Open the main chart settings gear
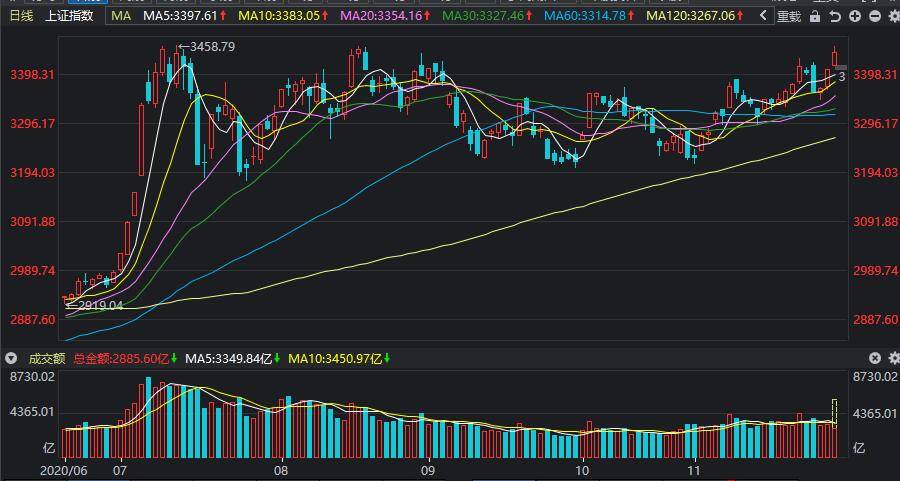Screen dimensions: 900x481 point(892,16)
